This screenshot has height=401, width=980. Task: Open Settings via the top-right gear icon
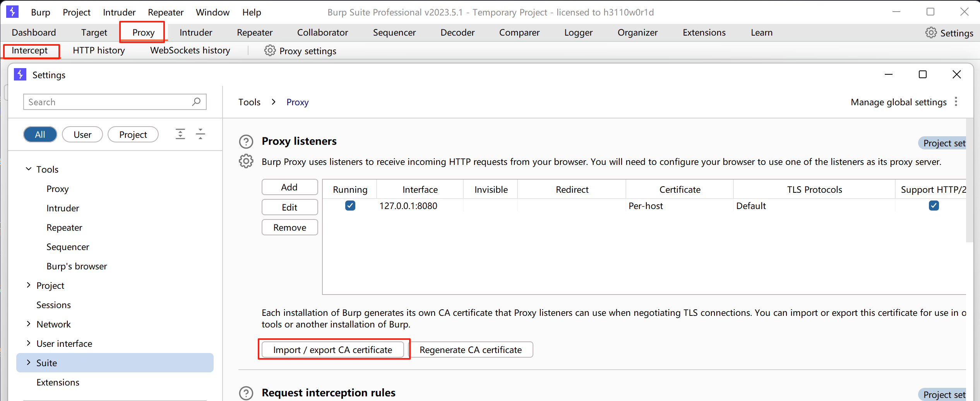pos(931,33)
